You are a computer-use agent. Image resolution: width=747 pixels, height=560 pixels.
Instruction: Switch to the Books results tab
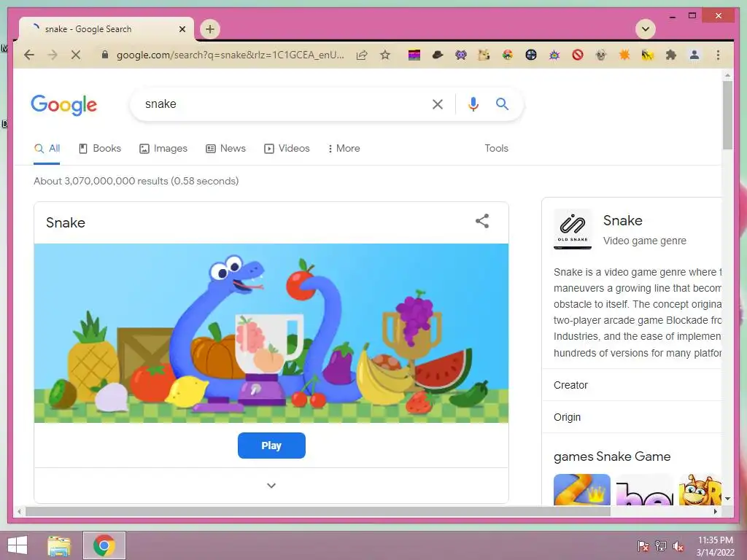[x=99, y=149]
